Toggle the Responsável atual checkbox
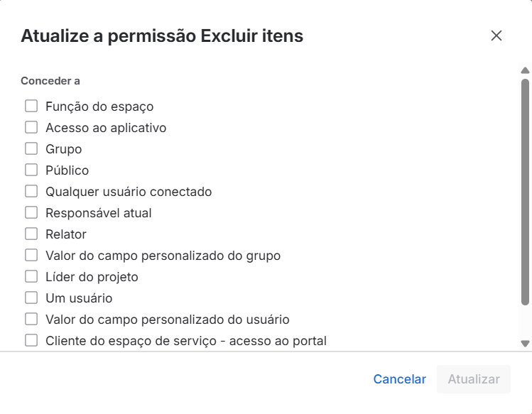 click(31, 213)
